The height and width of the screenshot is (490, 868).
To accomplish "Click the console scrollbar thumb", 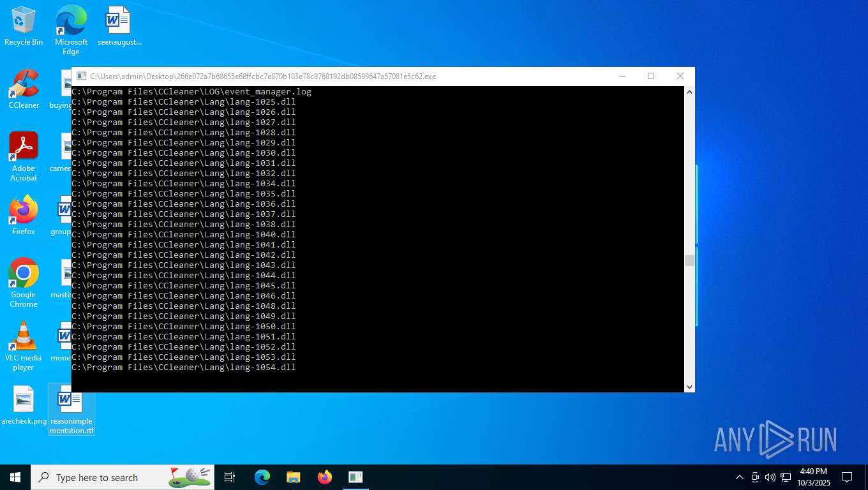I will [689, 260].
